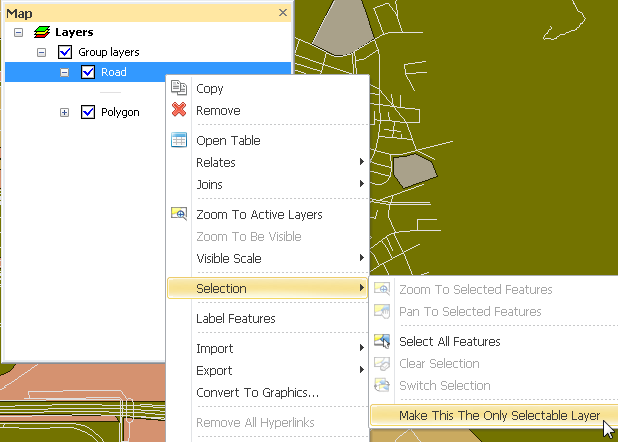
Task: Click the Layers stack icon
Action: pyautogui.click(x=42, y=32)
